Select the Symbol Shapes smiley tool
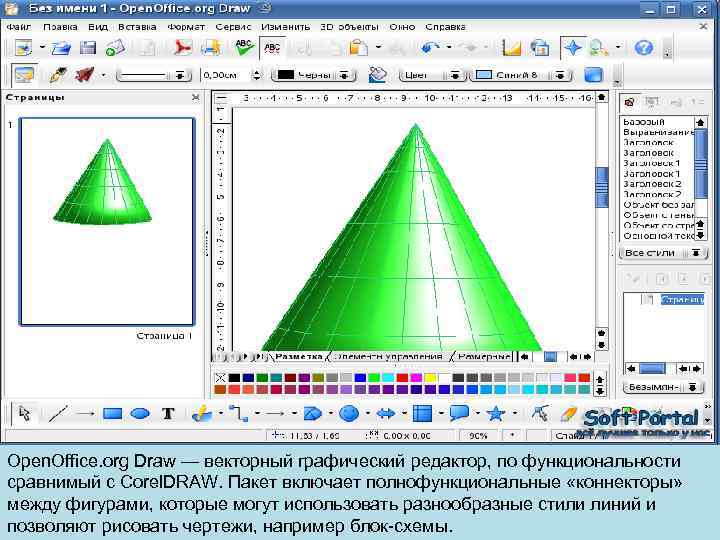Viewport: 720px width, 540px height. tap(349, 414)
